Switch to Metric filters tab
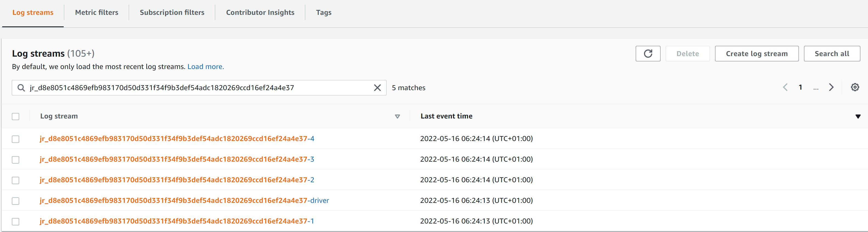Screen dimensions: 868x232 [x=96, y=12]
